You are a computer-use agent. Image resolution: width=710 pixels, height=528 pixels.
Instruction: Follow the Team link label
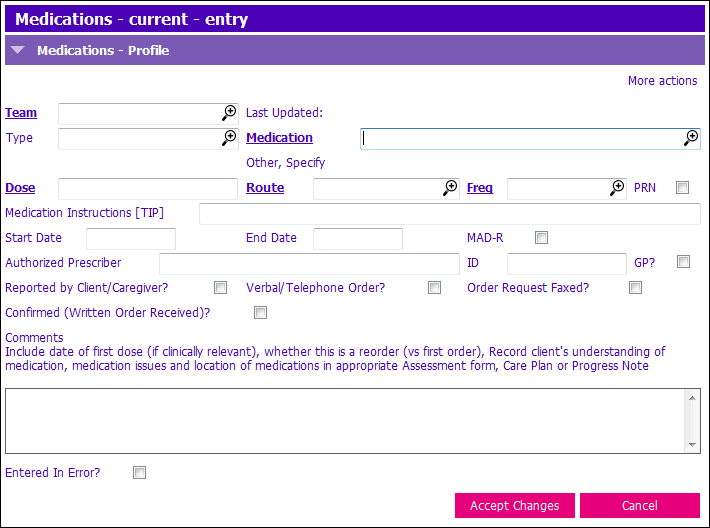[21, 113]
